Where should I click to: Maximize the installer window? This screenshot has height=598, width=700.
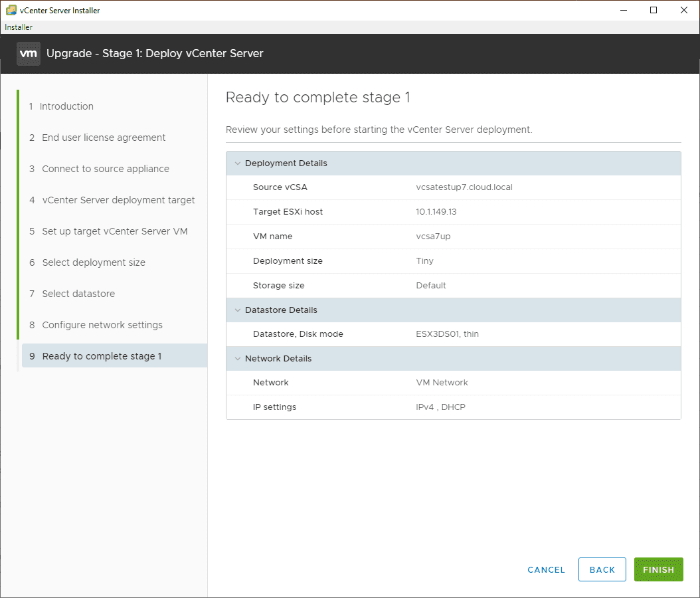pyautogui.click(x=654, y=10)
